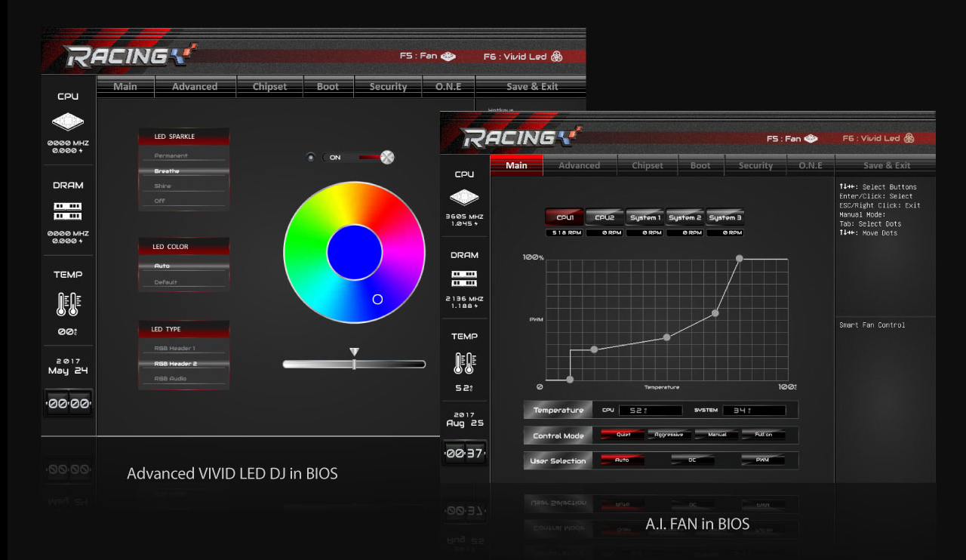Open the Chipset tab in the LED window
966x560 pixels.
pos(269,87)
